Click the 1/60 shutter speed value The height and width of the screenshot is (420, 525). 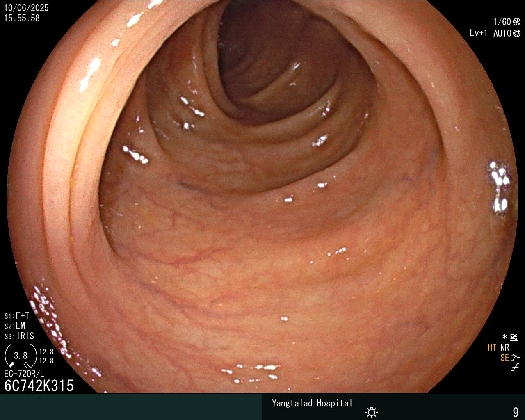pos(502,22)
